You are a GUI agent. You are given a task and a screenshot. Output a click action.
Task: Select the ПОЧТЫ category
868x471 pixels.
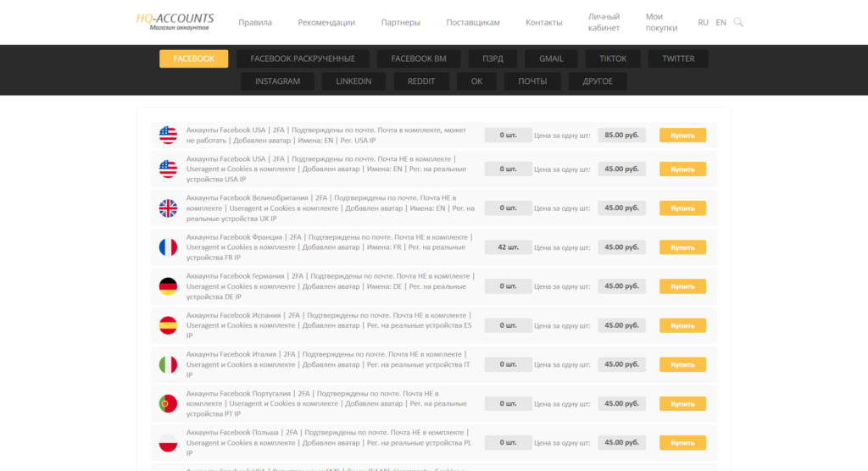(x=532, y=81)
